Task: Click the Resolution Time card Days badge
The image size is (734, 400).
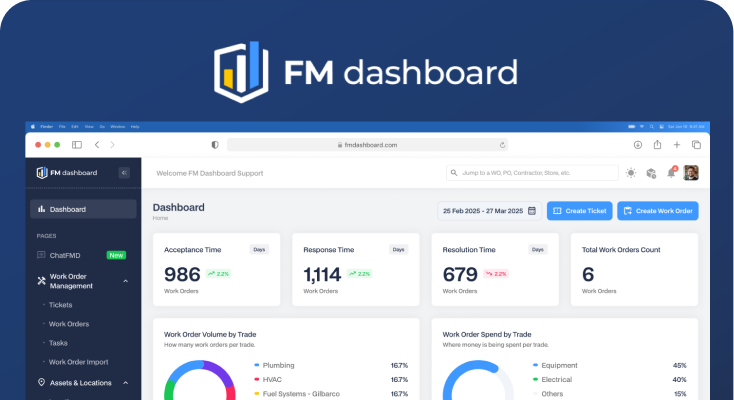Action: pyautogui.click(x=537, y=250)
